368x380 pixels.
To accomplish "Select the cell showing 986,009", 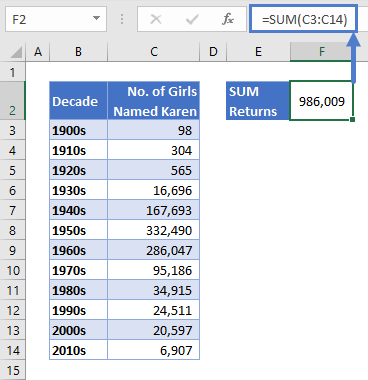I will click(x=321, y=101).
